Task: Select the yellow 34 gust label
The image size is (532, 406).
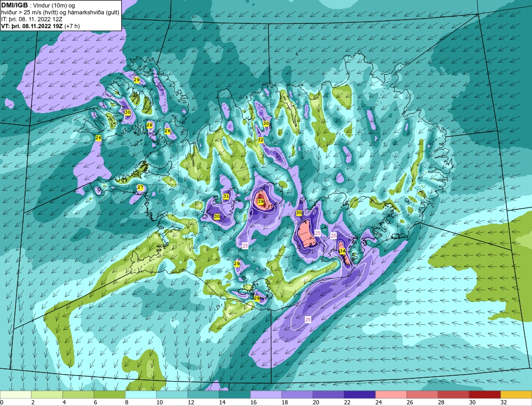Action: tap(342, 251)
